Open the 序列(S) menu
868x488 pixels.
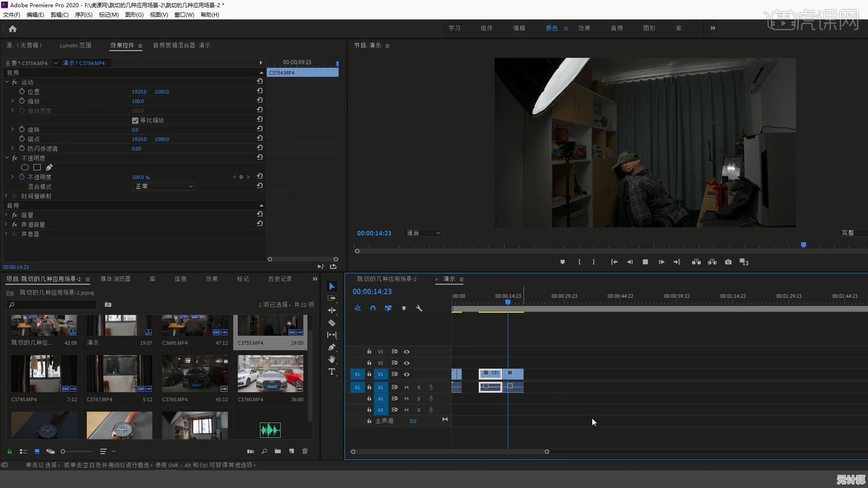[83, 15]
